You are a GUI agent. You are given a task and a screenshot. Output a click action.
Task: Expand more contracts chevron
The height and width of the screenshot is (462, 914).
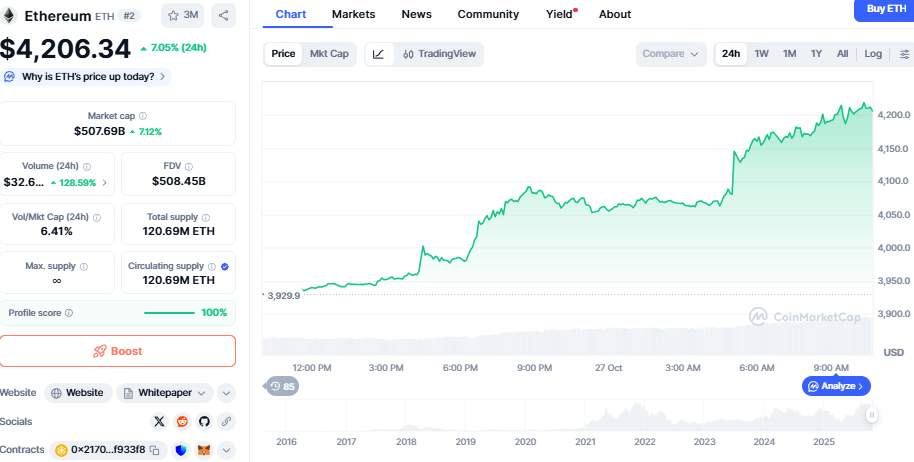[x=227, y=450]
